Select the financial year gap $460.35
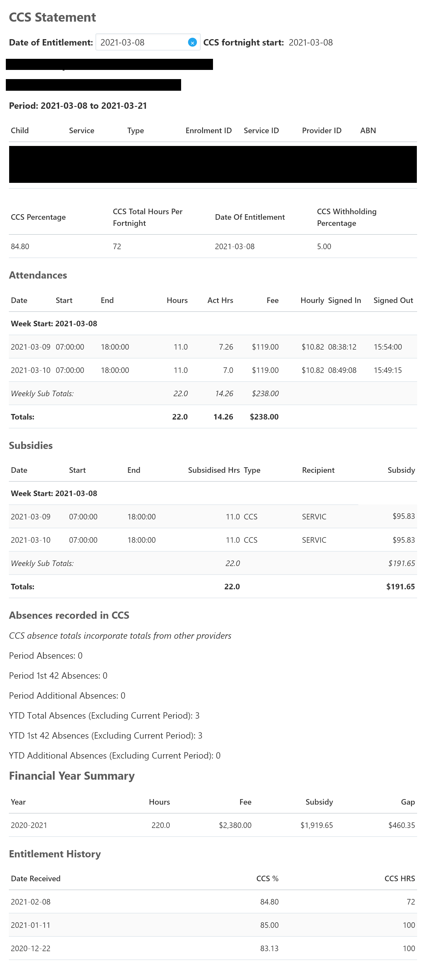This screenshot has height=980, width=426. (x=402, y=825)
